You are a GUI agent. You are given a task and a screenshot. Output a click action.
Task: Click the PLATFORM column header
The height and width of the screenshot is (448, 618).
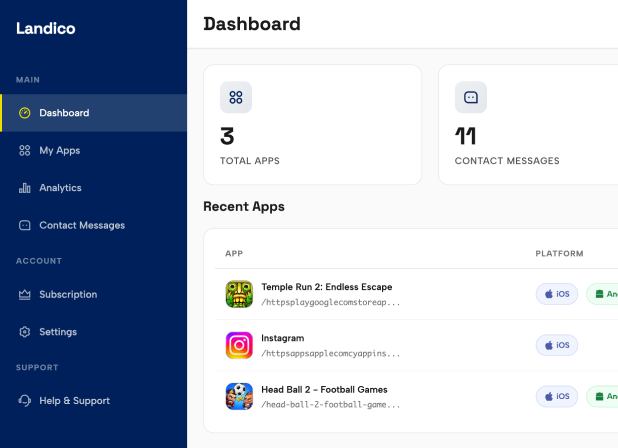559,254
